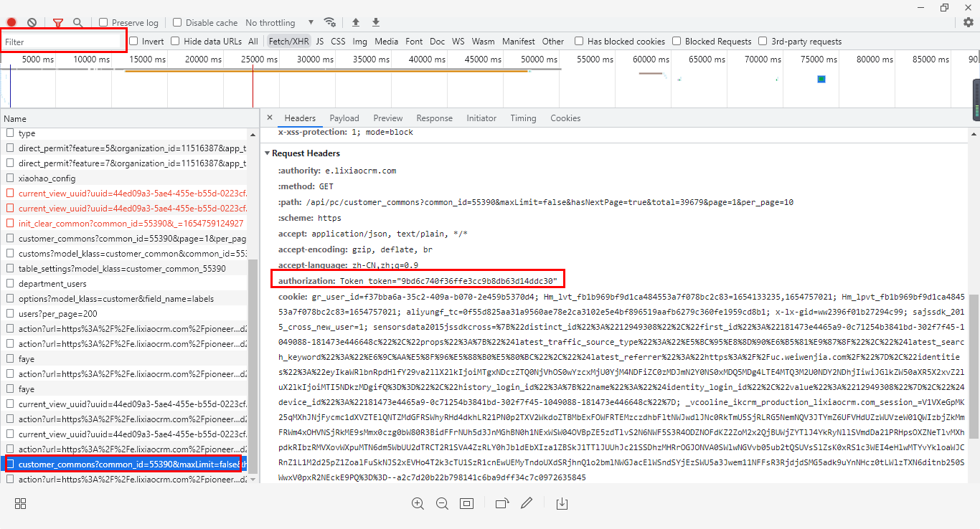980x529 pixels.
Task: Close request details panel with X
Action: click(270, 118)
